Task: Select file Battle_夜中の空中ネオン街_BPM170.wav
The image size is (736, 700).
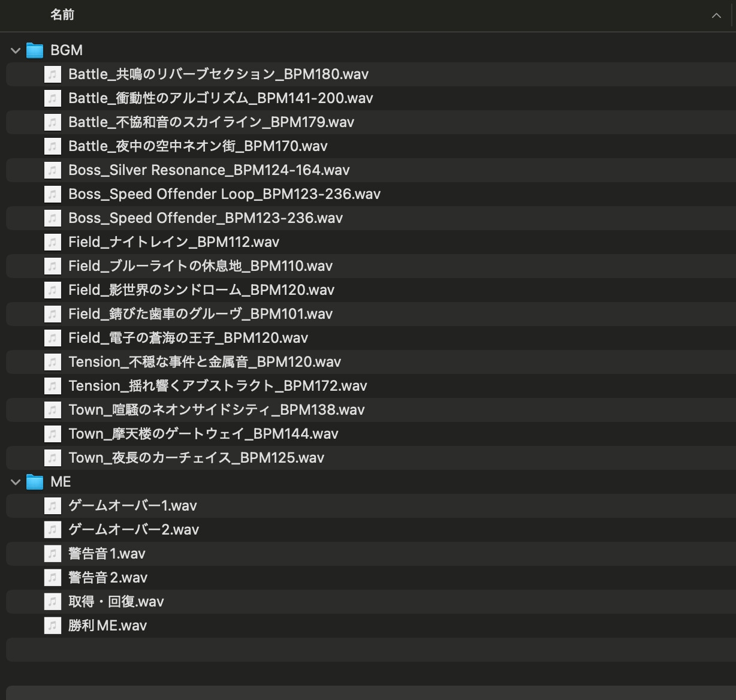Action: click(198, 146)
